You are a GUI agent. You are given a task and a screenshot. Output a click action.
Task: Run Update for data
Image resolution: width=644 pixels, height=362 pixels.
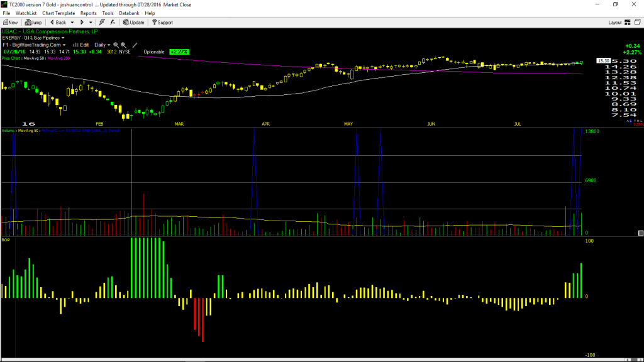[134, 23]
